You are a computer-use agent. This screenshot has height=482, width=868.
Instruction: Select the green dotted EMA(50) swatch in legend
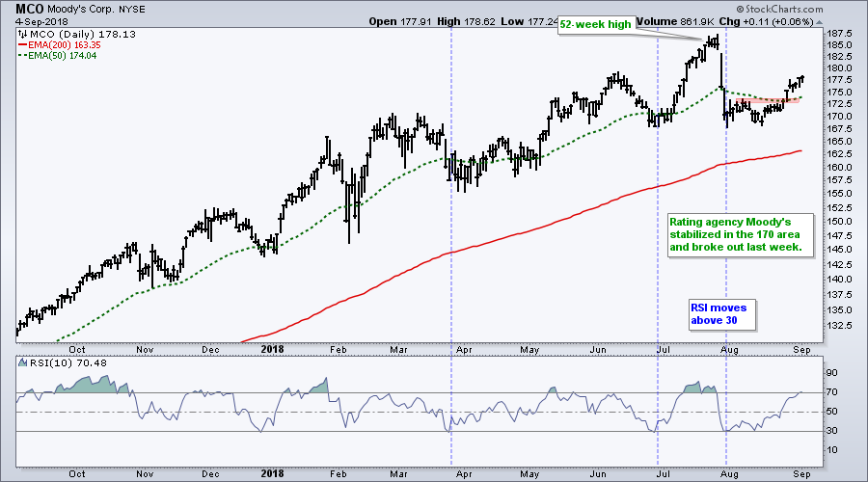click(x=23, y=55)
